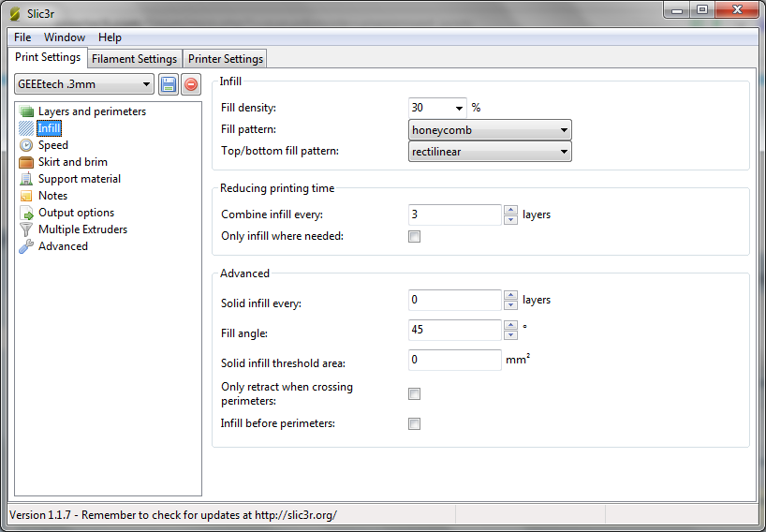Open the Window menu

pos(65,37)
